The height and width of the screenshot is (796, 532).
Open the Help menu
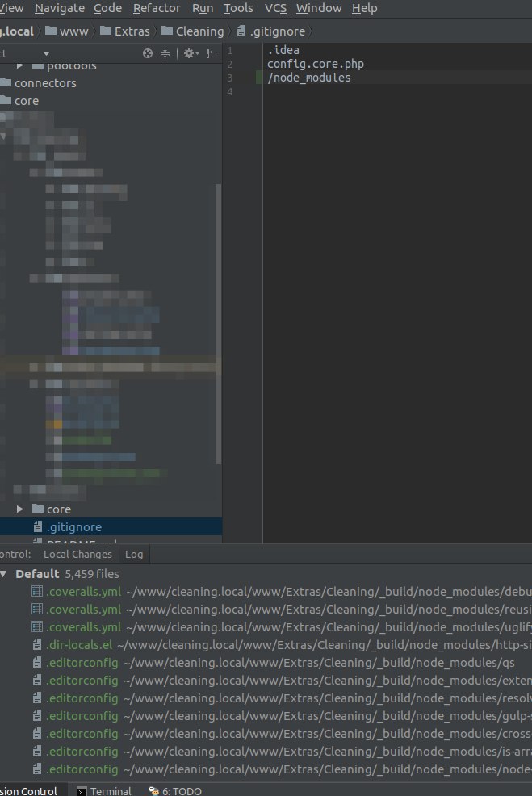tap(364, 8)
